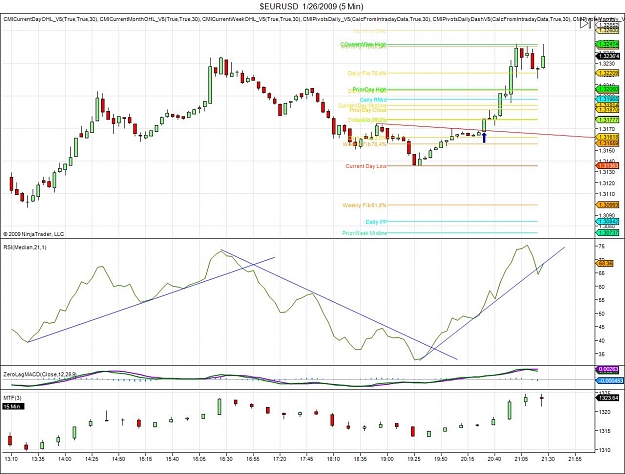
Task: Click the blue MACD histogram value marker
Action: coord(607,381)
